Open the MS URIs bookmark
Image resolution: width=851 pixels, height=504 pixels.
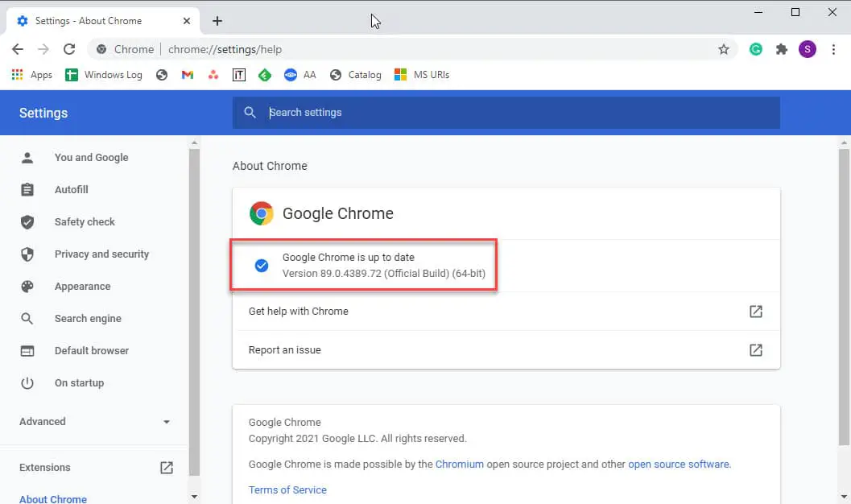tap(422, 75)
